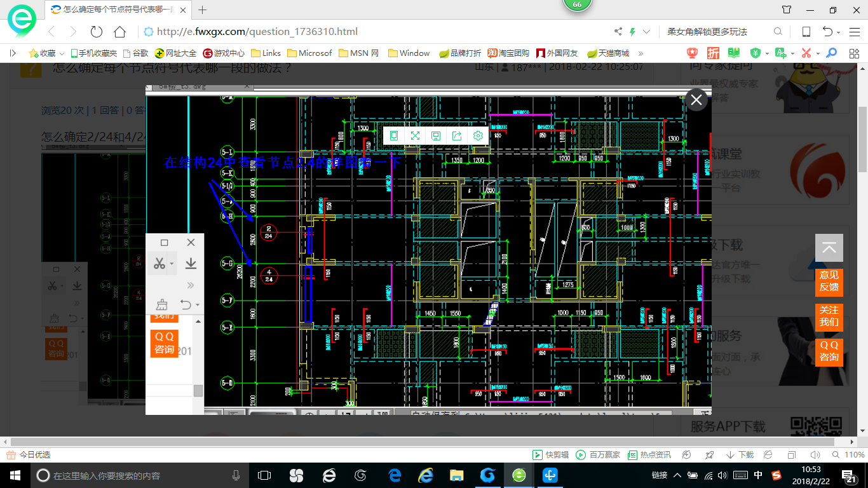868x488 pixels.
Task: Click the first page-view icon in image toolbar
Action: [x=394, y=135]
